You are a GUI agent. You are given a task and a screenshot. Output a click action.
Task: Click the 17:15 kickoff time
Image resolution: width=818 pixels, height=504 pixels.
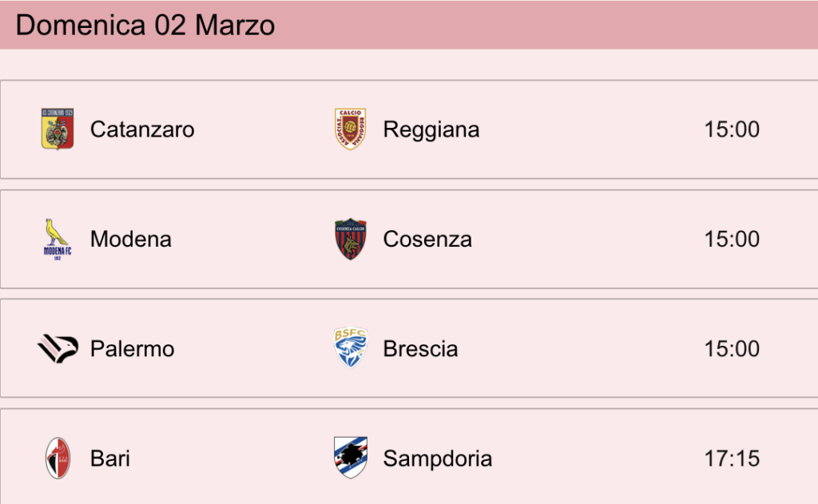coord(732,458)
